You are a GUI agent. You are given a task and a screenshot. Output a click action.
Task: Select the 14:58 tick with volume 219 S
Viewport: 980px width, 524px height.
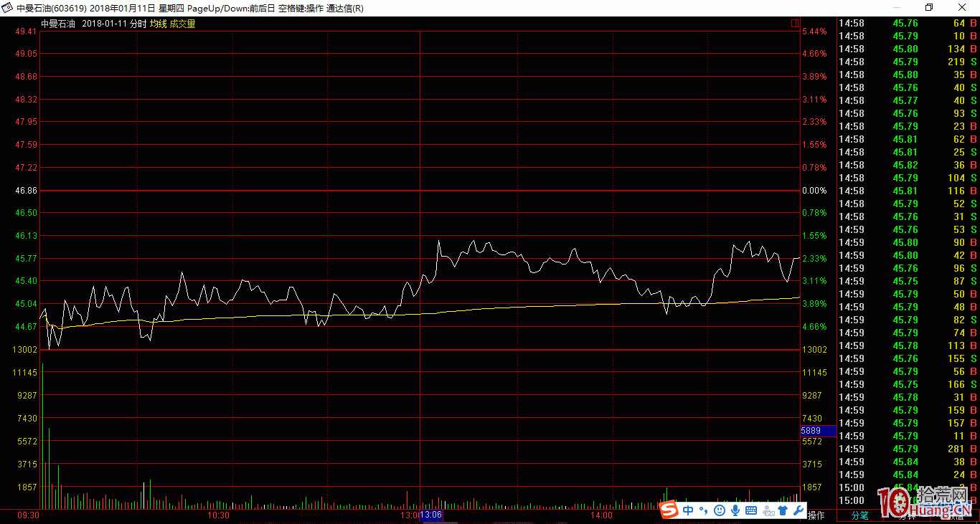[x=908, y=62]
